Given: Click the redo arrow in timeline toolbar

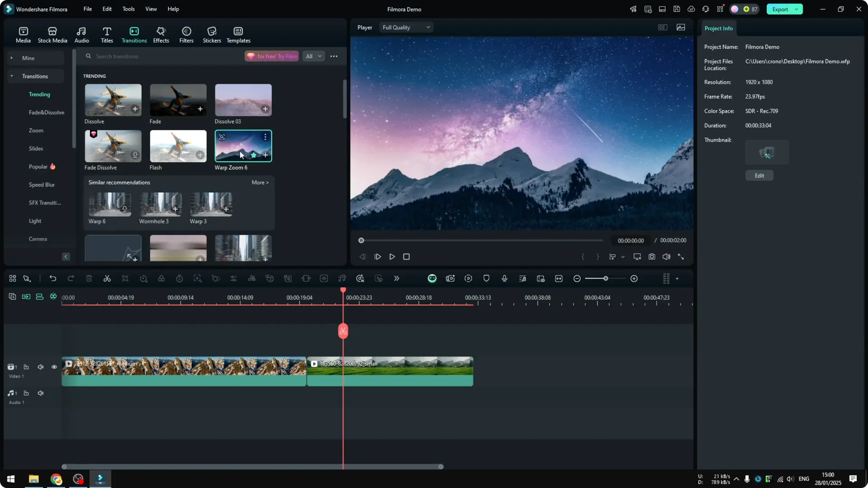Looking at the screenshot, I should coord(71,279).
